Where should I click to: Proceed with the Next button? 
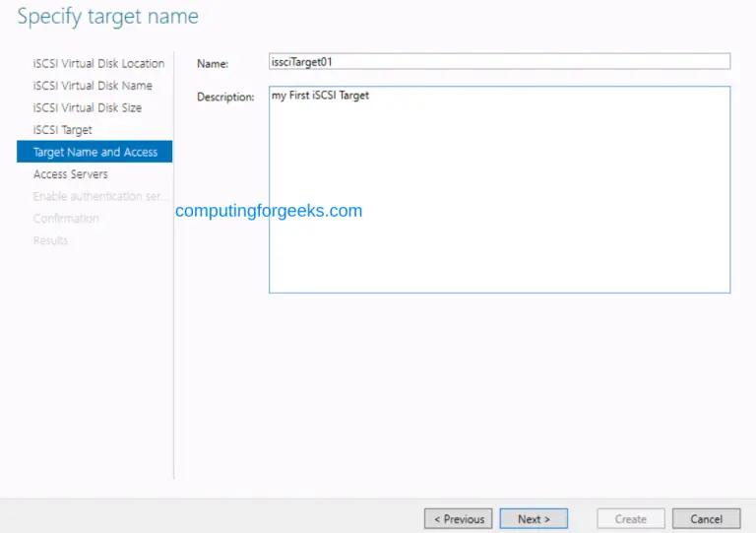point(534,519)
